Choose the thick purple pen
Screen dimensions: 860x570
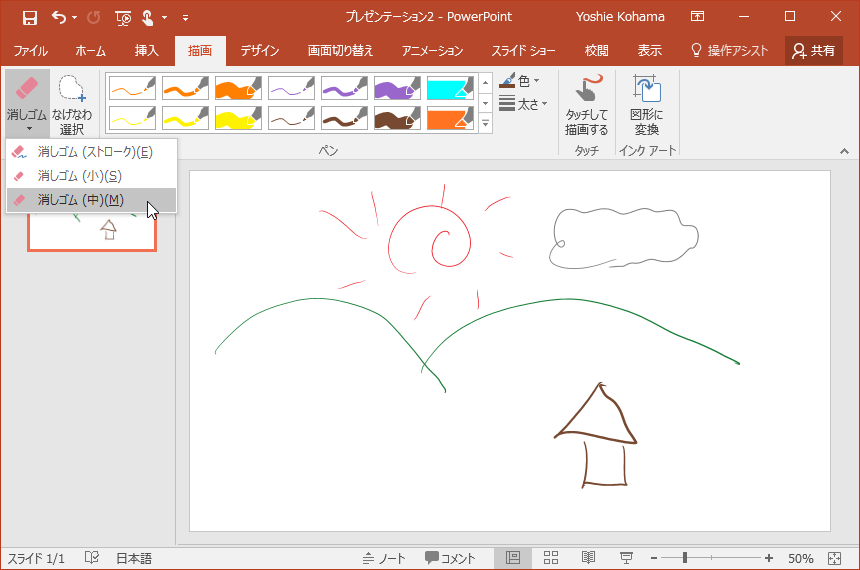(397, 88)
